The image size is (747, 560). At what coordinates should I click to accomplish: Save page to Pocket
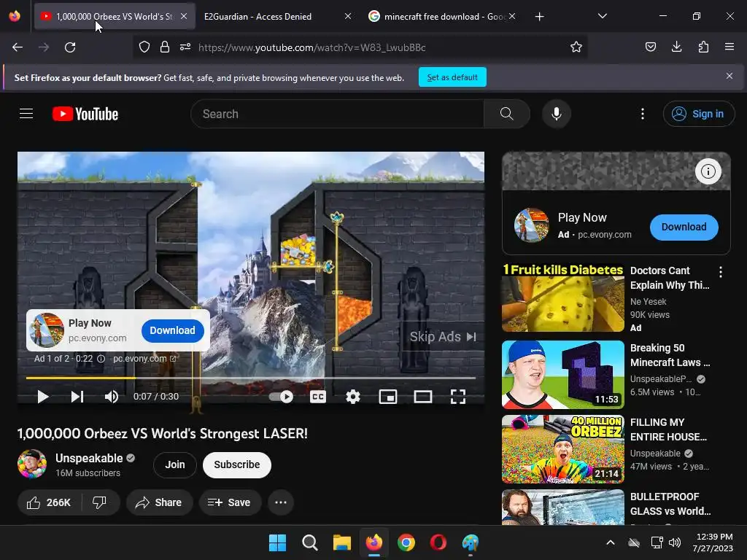pyautogui.click(x=650, y=47)
